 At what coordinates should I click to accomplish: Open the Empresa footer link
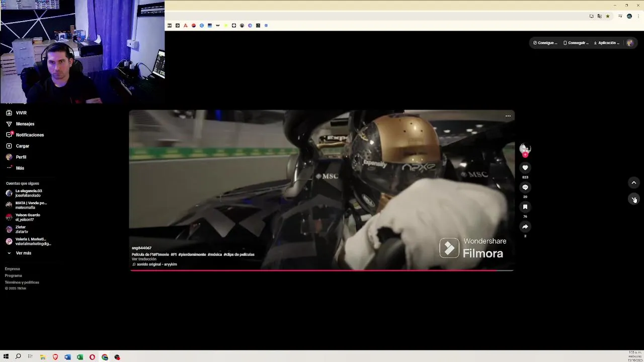(x=13, y=269)
